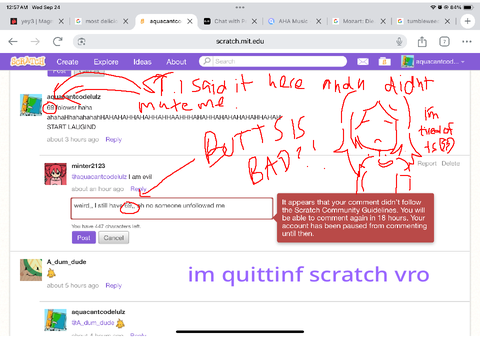Click the Scratch logo
480x360 pixels.
[28, 62]
